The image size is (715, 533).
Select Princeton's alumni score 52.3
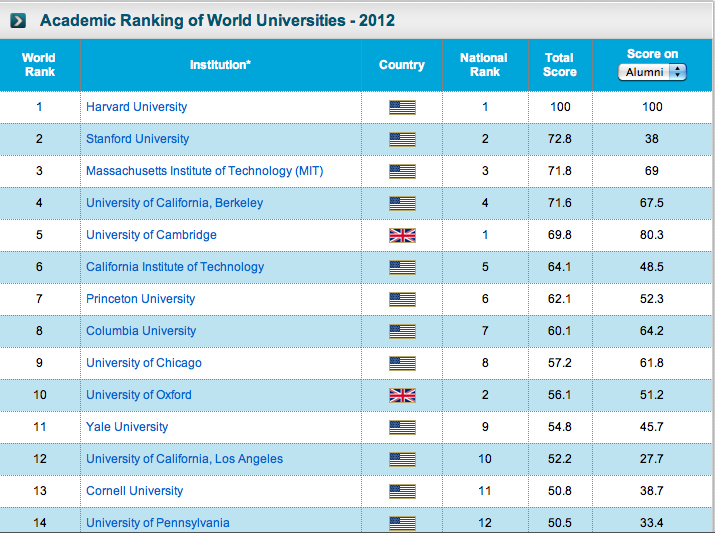click(x=652, y=299)
